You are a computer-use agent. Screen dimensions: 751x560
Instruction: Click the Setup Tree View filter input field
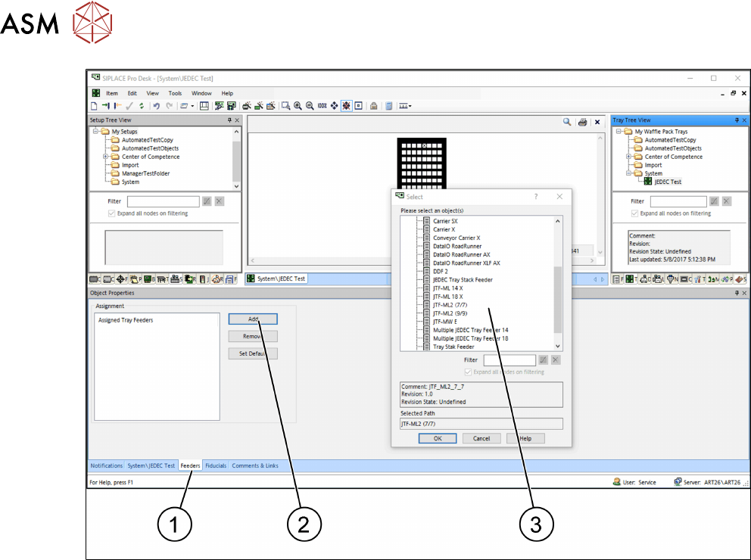[164, 201]
